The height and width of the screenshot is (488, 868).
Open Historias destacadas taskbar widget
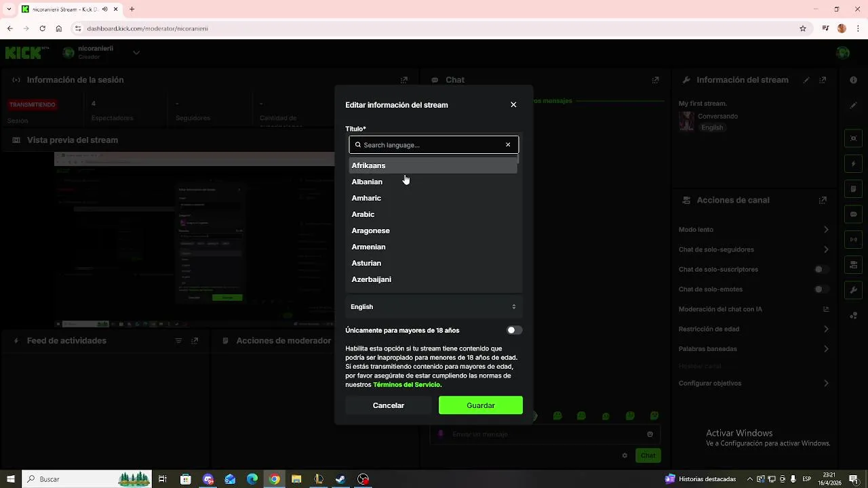point(701,479)
